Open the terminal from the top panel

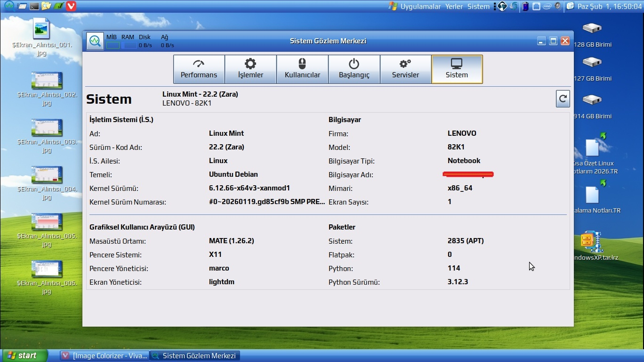click(x=34, y=6)
